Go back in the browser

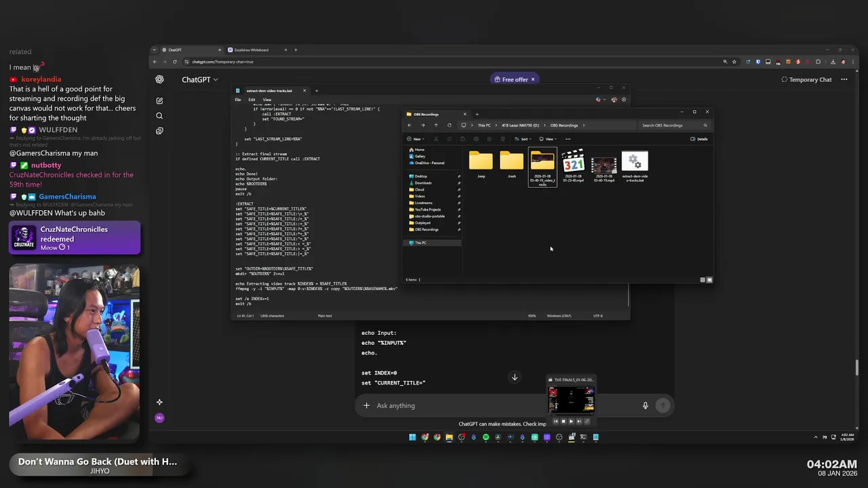point(155,62)
